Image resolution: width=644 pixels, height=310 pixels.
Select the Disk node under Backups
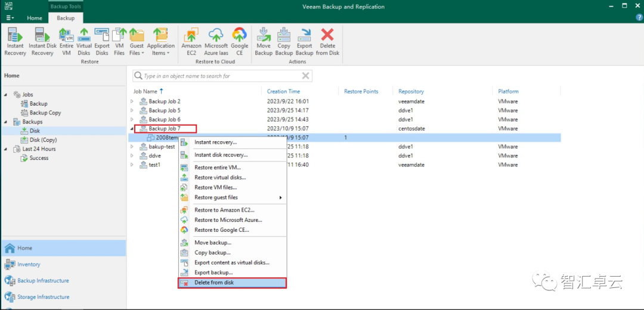point(35,131)
